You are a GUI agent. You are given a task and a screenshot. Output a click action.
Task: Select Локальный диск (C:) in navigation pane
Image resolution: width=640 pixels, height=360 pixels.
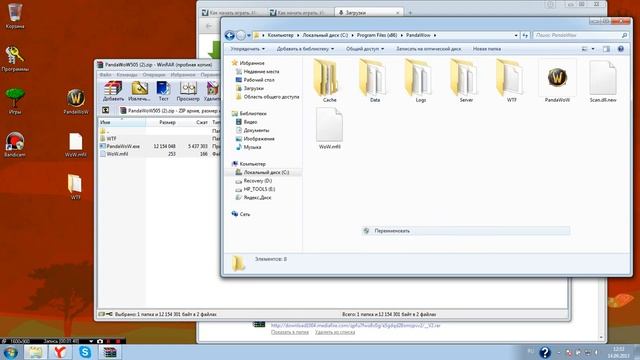(266, 172)
